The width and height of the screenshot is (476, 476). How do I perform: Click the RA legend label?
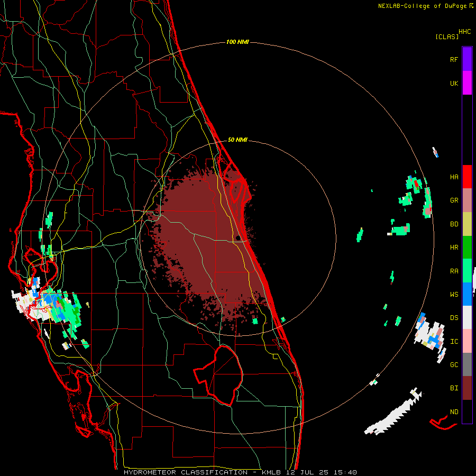(x=454, y=271)
